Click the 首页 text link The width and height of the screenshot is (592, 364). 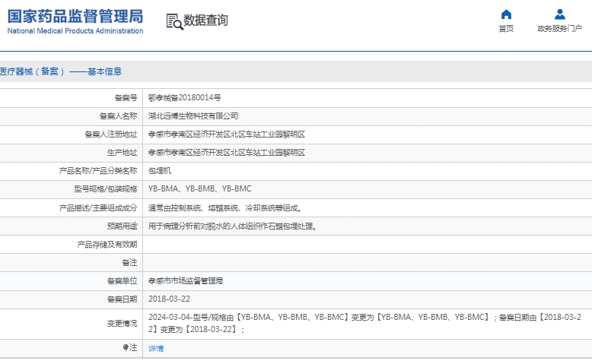click(506, 29)
